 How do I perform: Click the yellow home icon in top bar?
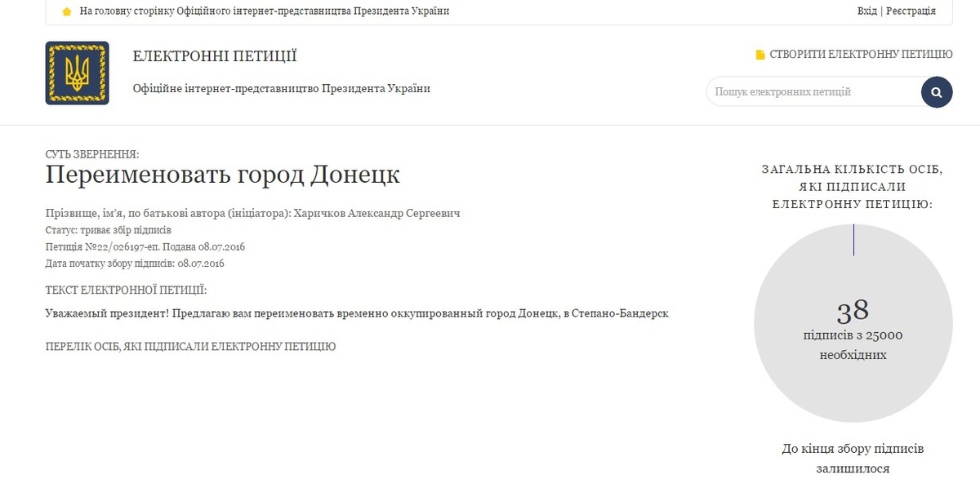(67, 11)
